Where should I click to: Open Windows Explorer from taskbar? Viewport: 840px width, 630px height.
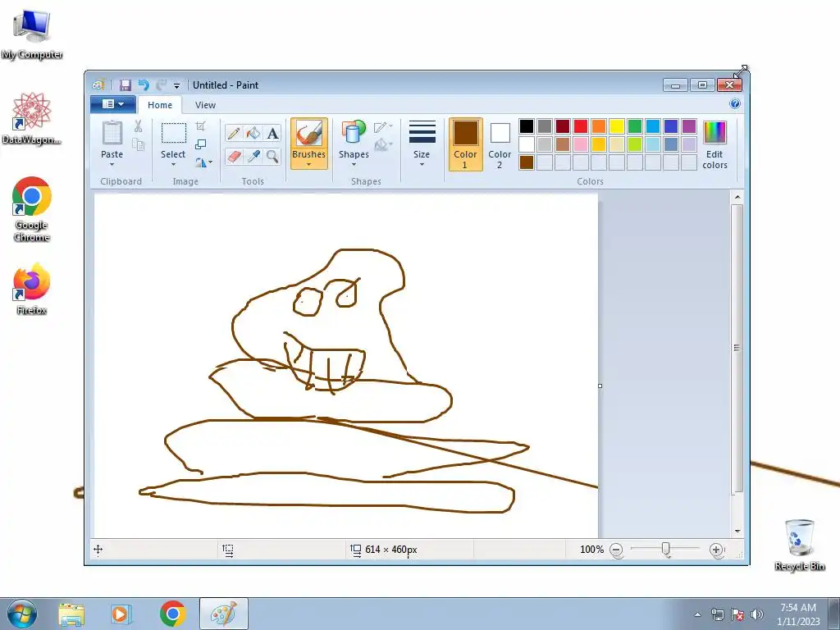pyautogui.click(x=71, y=614)
